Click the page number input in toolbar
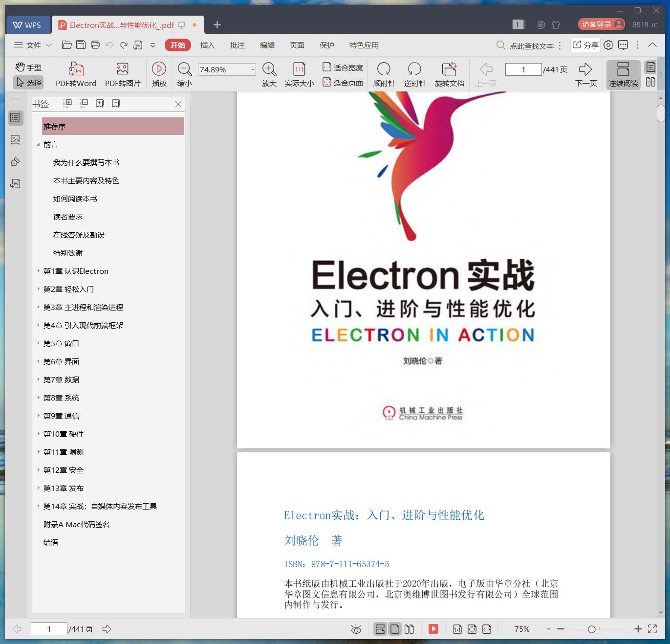670x644 pixels. (523, 69)
